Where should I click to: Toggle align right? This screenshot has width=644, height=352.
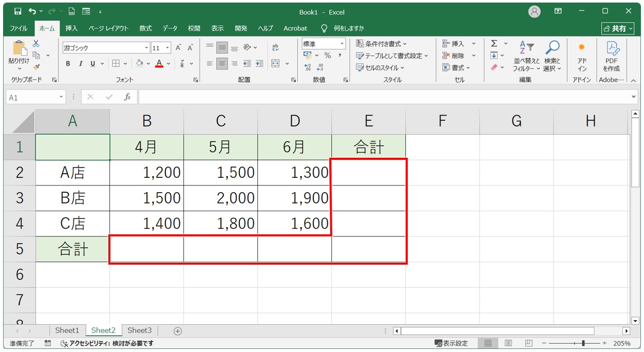[234, 64]
